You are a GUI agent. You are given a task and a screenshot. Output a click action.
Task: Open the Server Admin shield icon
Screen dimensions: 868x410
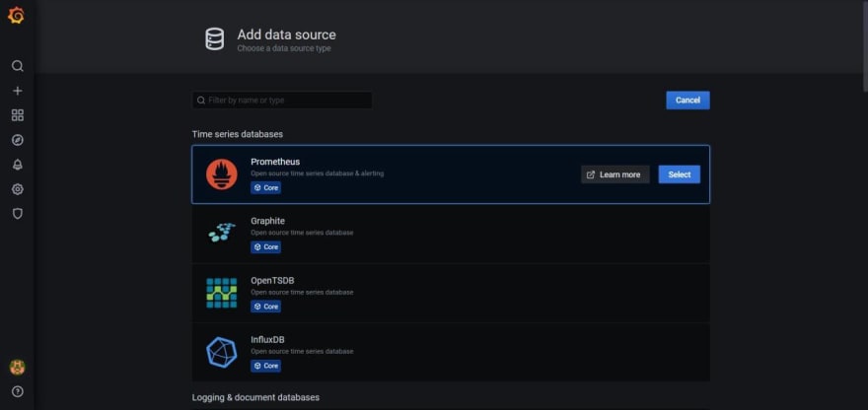click(17, 214)
